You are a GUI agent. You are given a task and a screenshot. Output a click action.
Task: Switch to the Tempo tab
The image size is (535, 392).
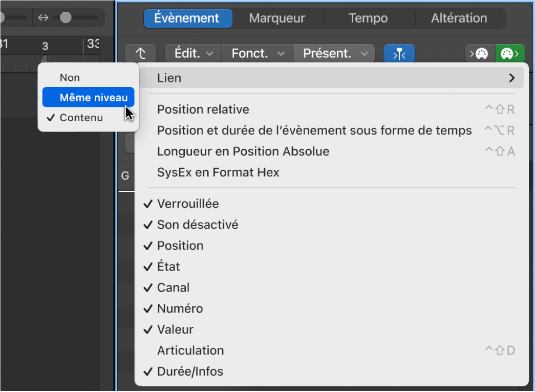pos(368,18)
